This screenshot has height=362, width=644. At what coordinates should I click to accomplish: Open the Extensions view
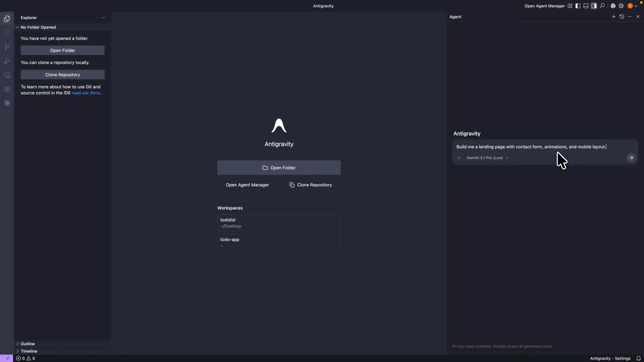[x=7, y=89]
